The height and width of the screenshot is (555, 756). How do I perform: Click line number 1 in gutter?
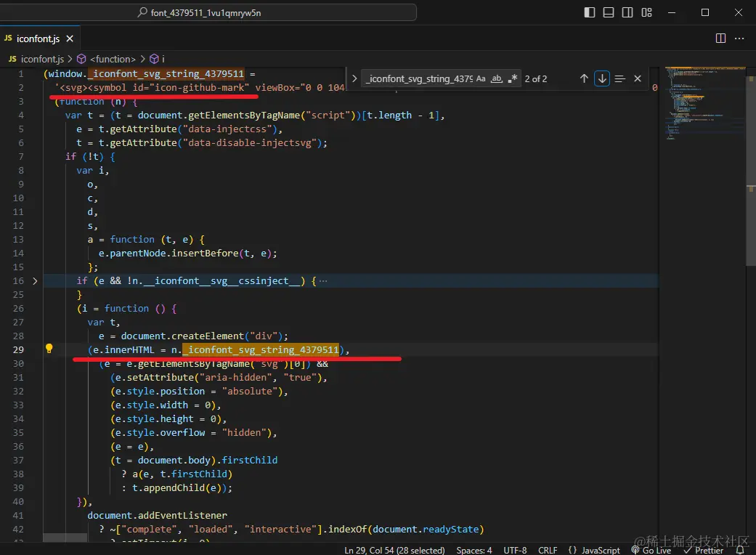click(21, 74)
